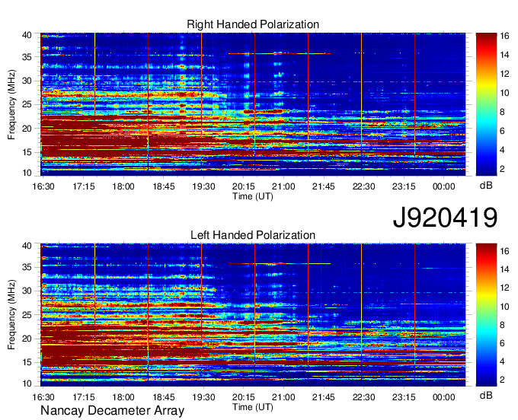
Task: Click the 21:45 tick under the Right Handed plot
Action: point(324,186)
